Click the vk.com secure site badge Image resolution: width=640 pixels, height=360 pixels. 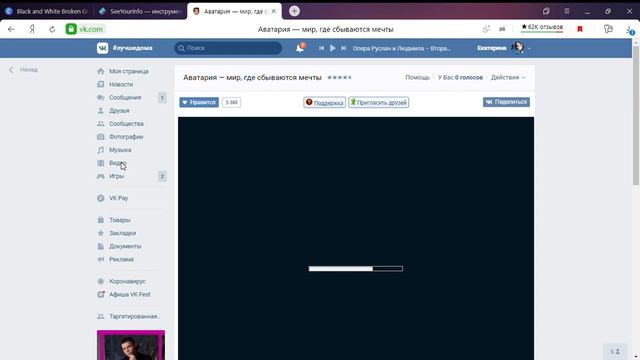point(85,29)
